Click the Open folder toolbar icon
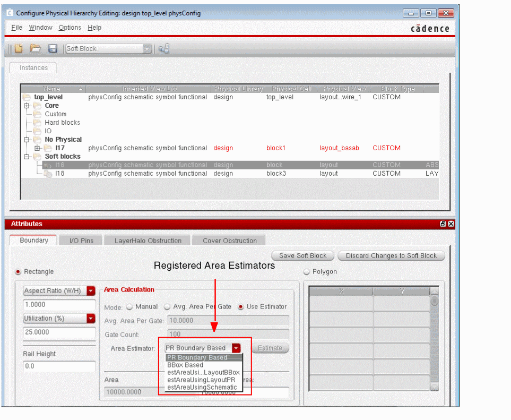Viewport: 511px width, 420px height. pyautogui.click(x=35, y=49)
